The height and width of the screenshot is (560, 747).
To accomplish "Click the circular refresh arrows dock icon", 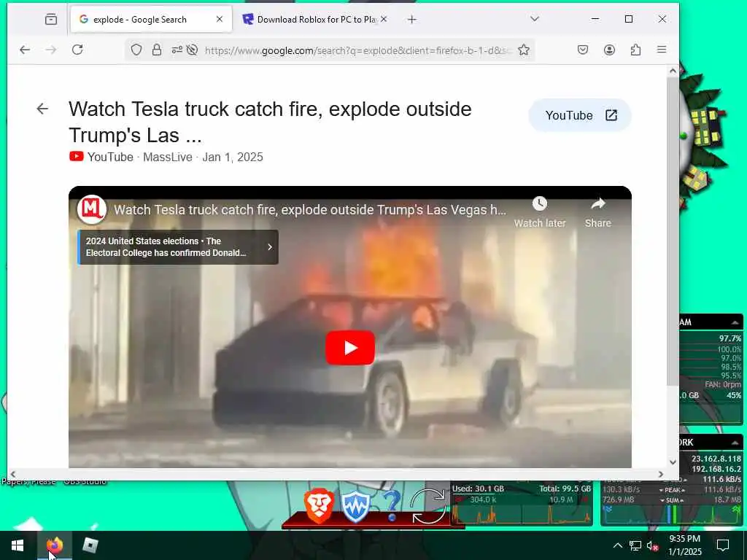I will 427,506.
